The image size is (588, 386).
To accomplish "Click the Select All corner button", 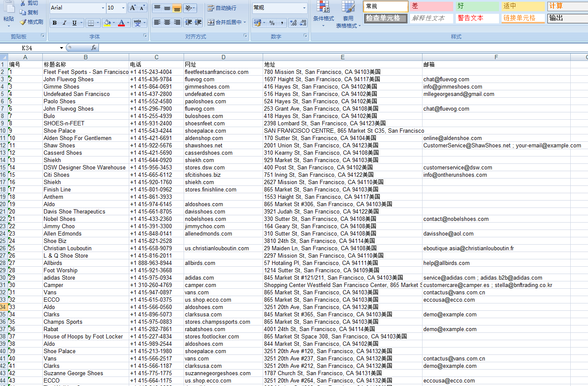I will [4, 57].
